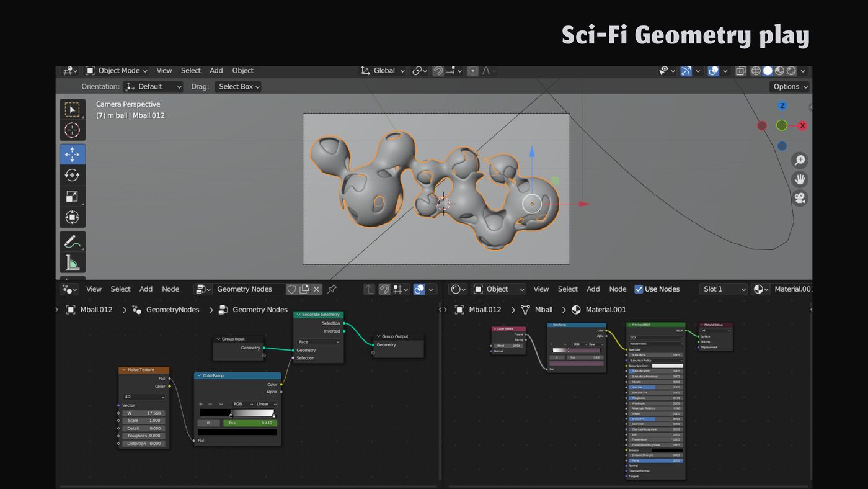Open the Drag Select Box dropdown
The image size is (868, 489).
238,87
